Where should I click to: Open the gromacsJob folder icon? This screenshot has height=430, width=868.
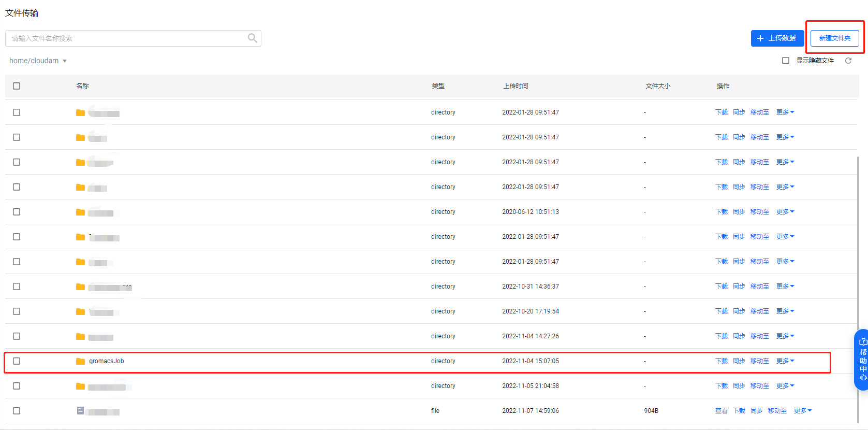(80, 361)
